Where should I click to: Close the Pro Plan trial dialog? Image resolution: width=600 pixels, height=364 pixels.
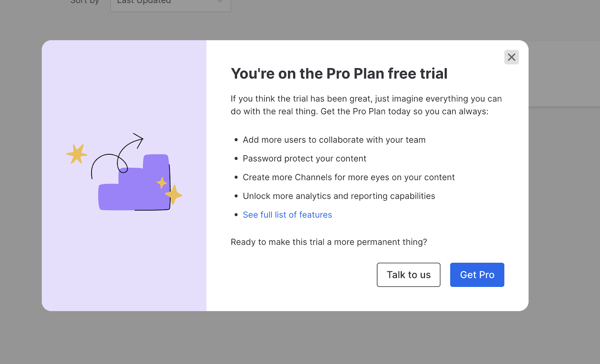click(x=511, y=57)
